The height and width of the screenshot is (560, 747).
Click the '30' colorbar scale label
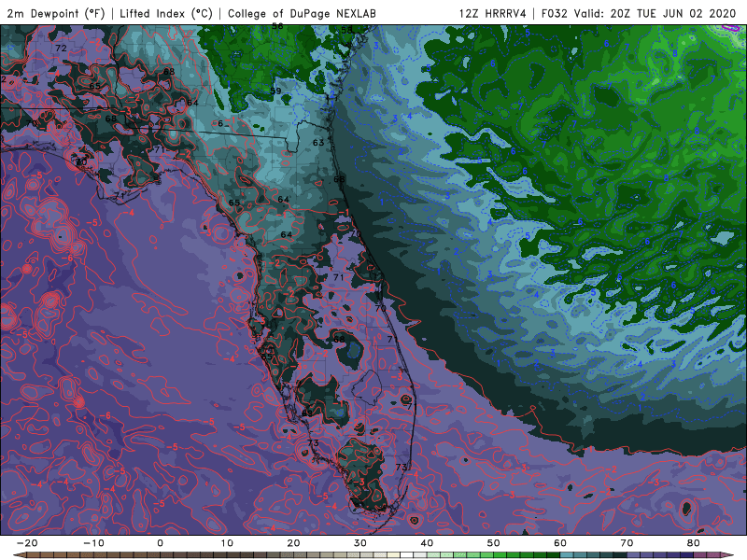360,543
